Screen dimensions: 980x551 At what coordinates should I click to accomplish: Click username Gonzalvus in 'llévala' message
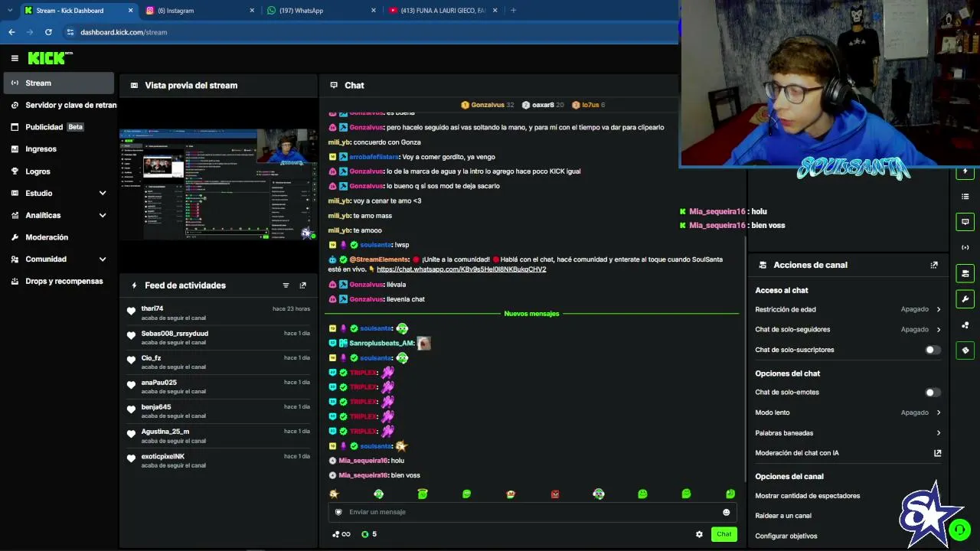(x=366, y=285)
